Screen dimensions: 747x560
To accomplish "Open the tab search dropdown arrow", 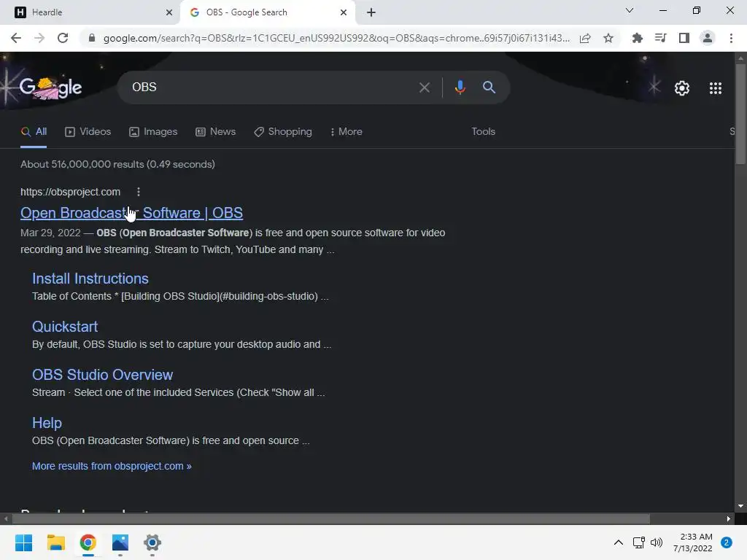I will coord(630,10).
